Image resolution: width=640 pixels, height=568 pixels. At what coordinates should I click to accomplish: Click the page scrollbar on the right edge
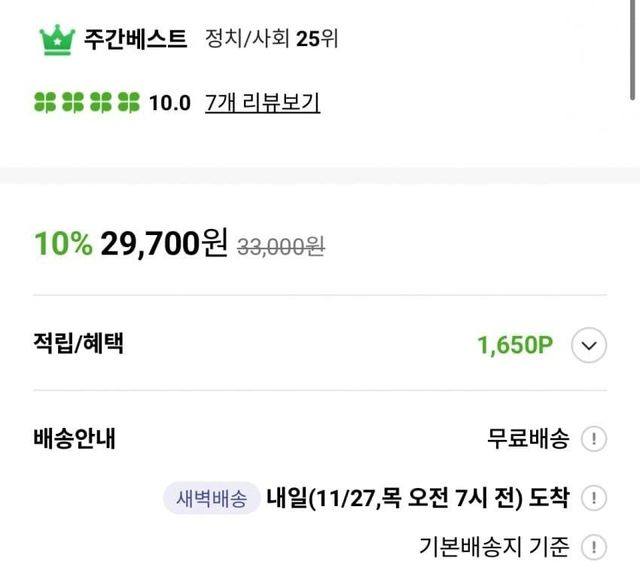pyautogui.click(x=634, y=50)
